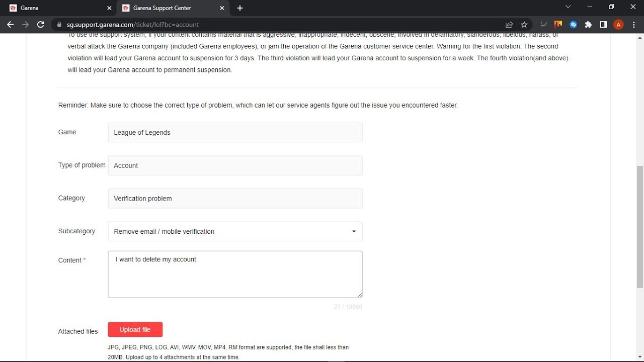Click the supported formats note under Upload

228,352
